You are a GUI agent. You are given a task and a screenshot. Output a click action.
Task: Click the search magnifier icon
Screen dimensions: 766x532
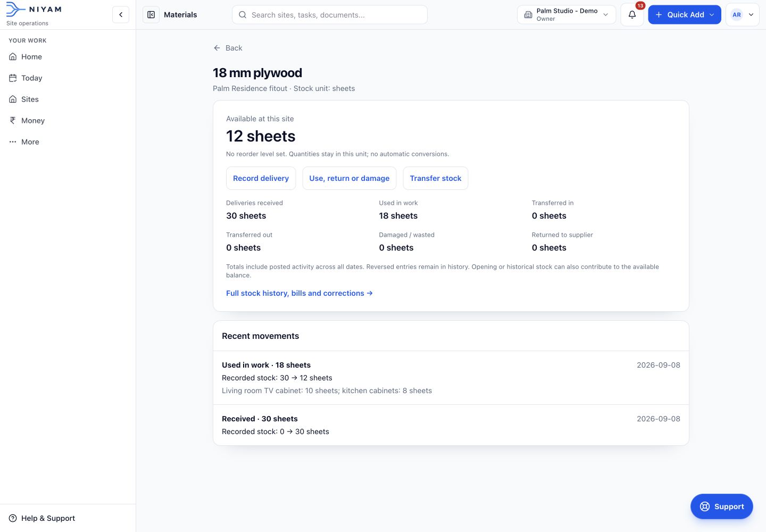click(x=243, y=15)
